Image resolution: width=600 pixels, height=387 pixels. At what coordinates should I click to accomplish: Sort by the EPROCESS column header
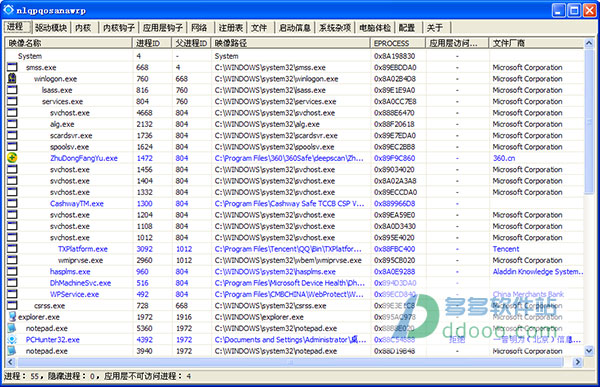click(x=398, y=43)
